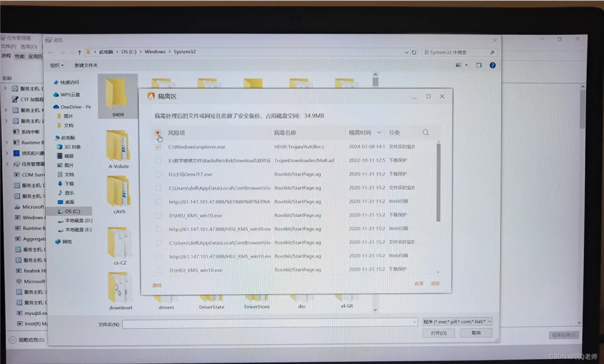The image size is (604, 364).
Task: Open the search magnifier in the quarantine list header
Action: (x=426, y=133)
